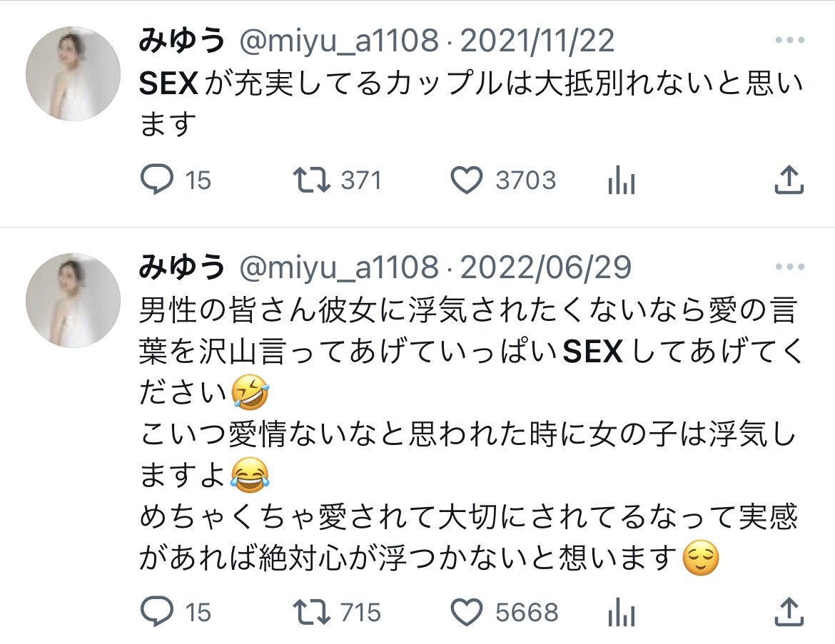Share the 2021/11/22 tweet
The height and width of the screenshot is (644, 835).
789,179
